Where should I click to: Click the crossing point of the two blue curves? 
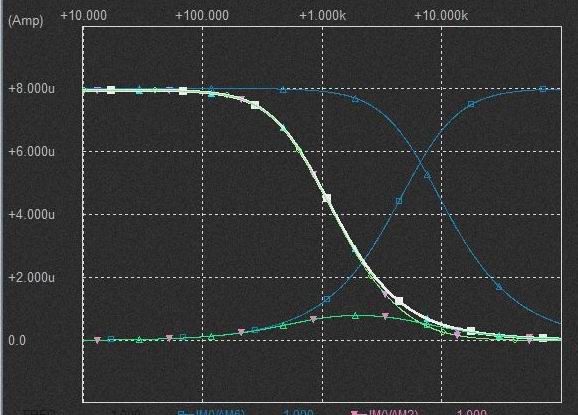420,161
